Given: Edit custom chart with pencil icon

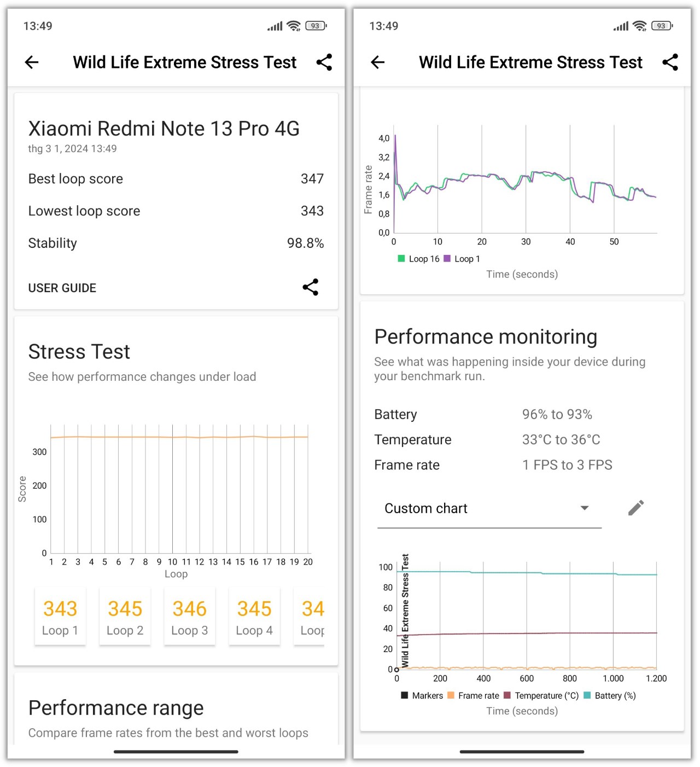Looking at the screenshot, I should [636, 508].
